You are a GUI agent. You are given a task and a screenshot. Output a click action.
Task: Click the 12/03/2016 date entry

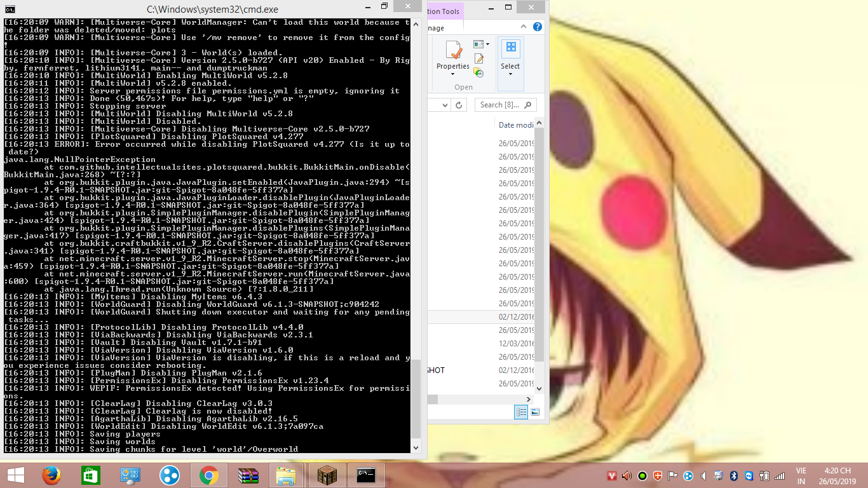(517, 343)
